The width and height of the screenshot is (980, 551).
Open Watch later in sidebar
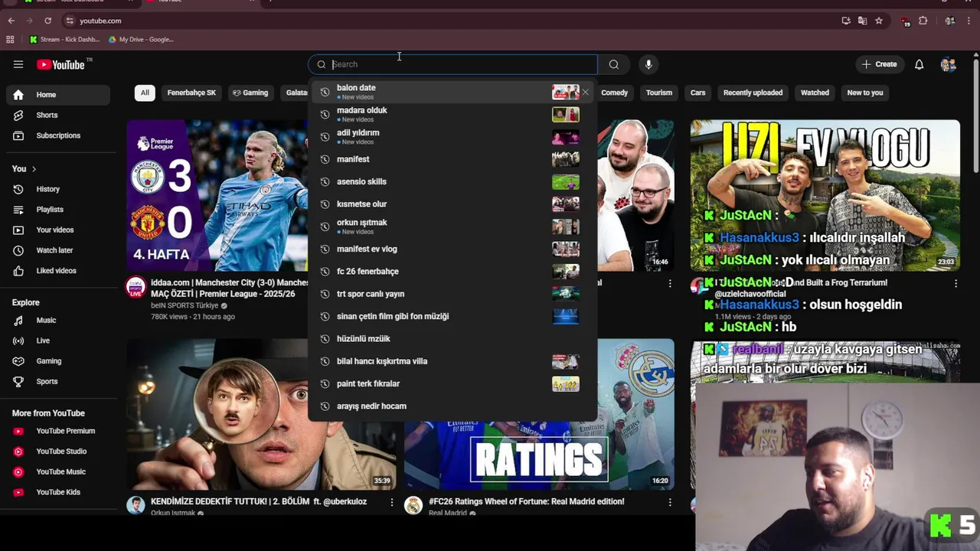tap(58, 250)
